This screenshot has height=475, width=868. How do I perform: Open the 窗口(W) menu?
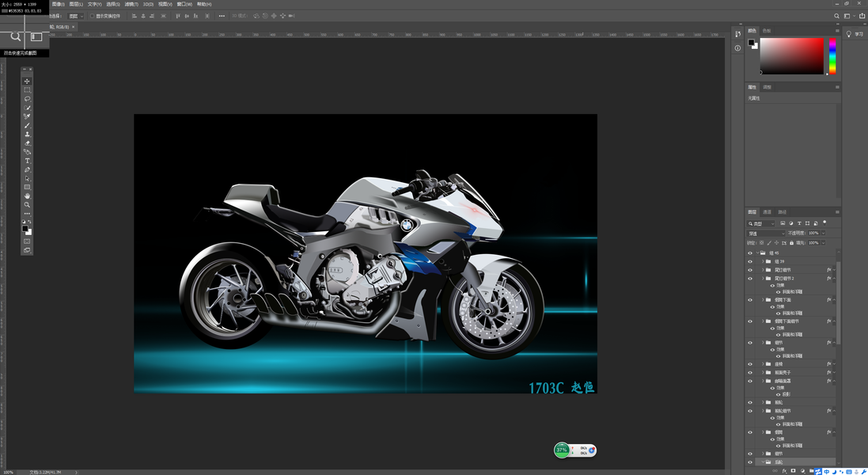pyautogui.click(x=184, y=4)
